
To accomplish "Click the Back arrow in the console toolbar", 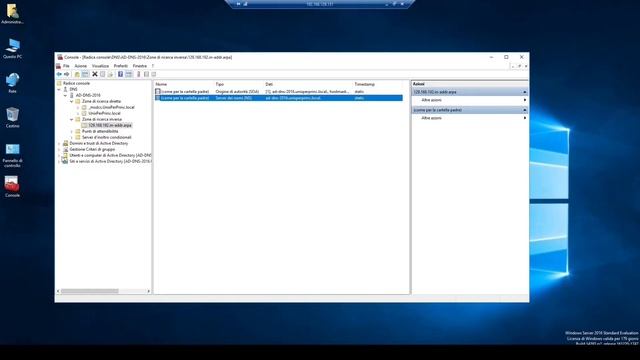I will point(59,74).
